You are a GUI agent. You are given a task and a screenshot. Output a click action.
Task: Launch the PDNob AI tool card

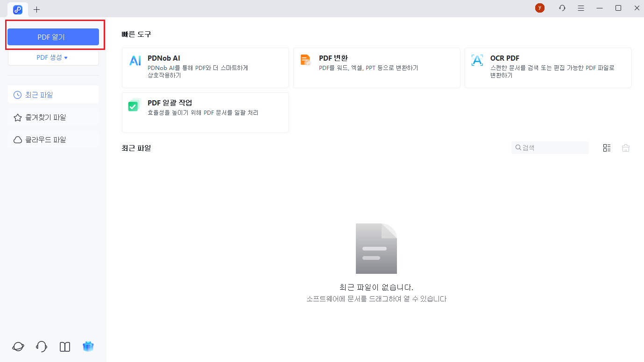(x=205, y=68)
